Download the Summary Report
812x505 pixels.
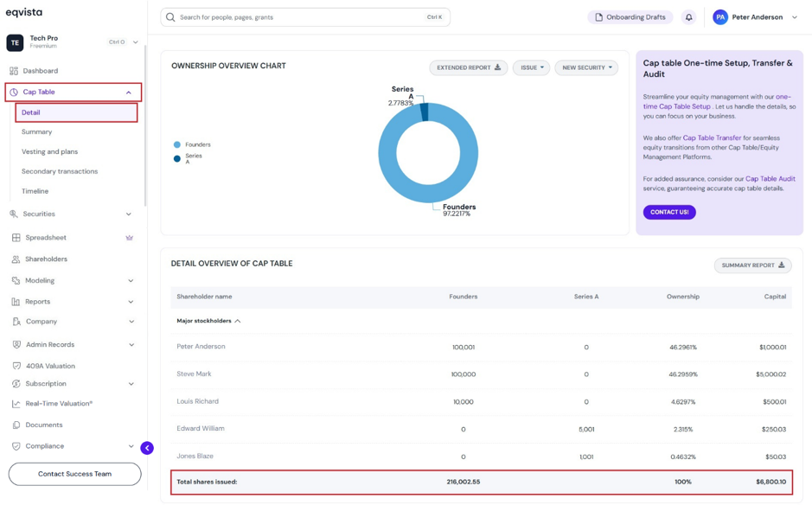(753, 265)
